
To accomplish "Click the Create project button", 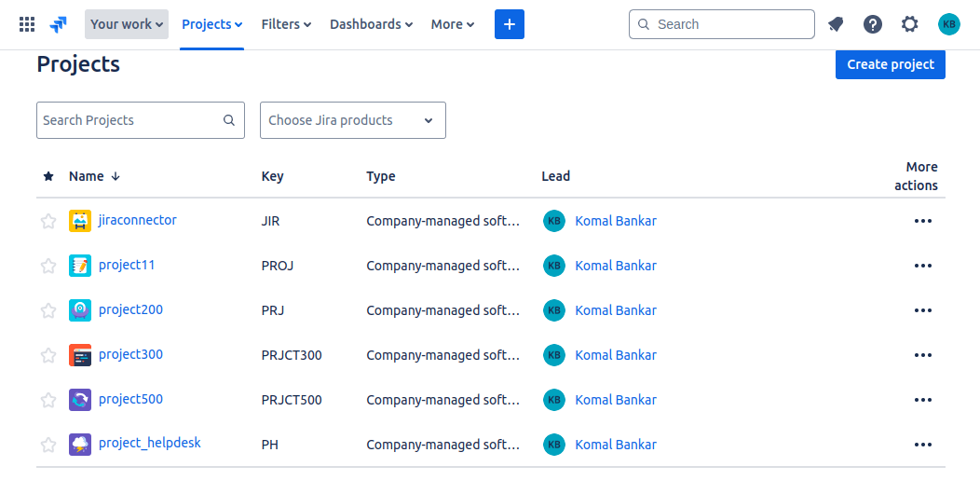I will (890, 64).
